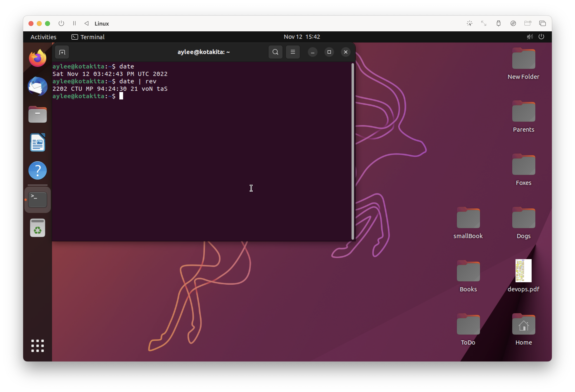Select the Terminal icon in the dock
The width and height of the screenshot is (575, 392).
[x=38, y=200]
